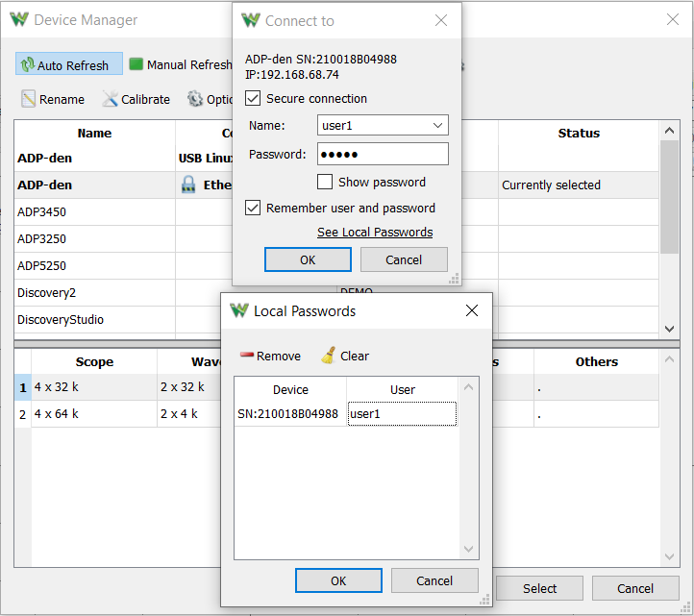Enable the Show password checkbox
Viewport: 694px width, 616px height.
[x=325, y=182]
